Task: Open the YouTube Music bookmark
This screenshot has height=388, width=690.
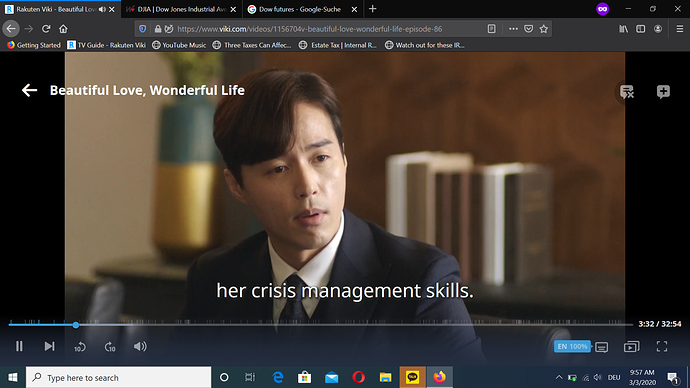Action: click(x=179, y=45)
